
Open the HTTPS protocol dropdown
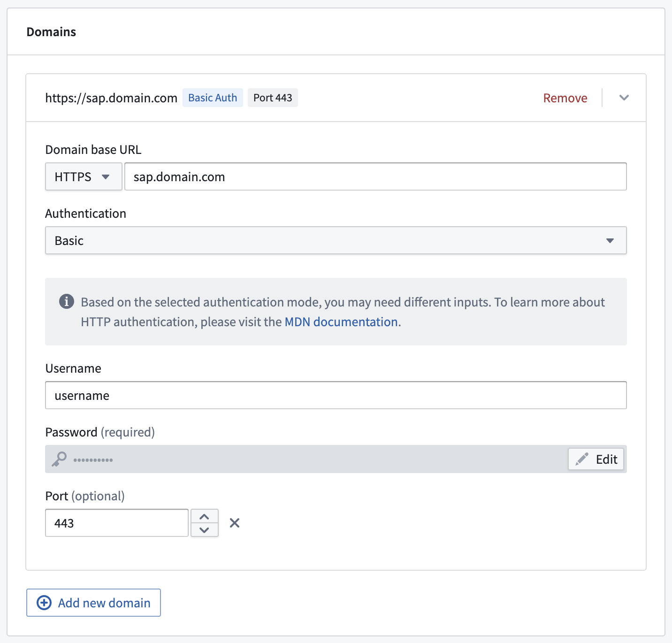point(84,176)
